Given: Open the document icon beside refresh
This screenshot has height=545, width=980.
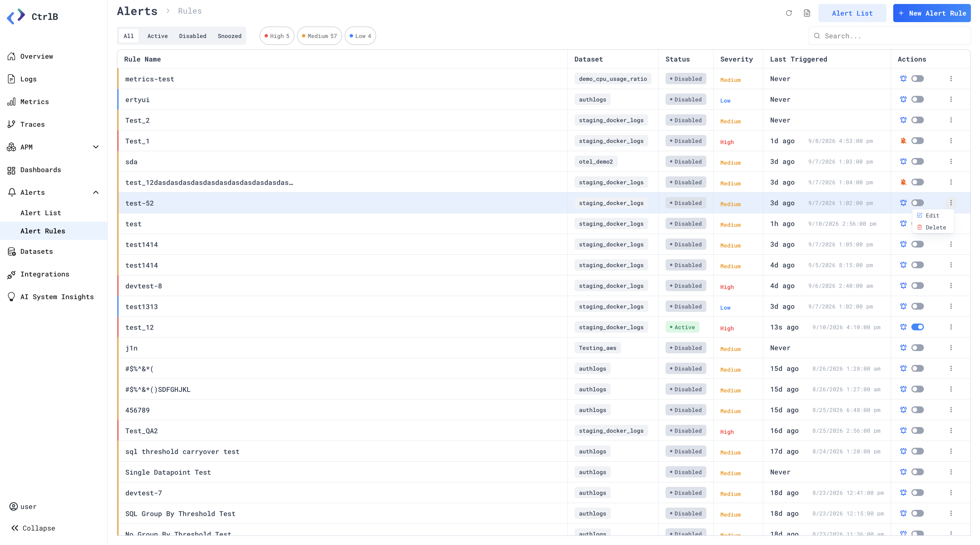Looking at the screenshot, I should pos(807,13).
